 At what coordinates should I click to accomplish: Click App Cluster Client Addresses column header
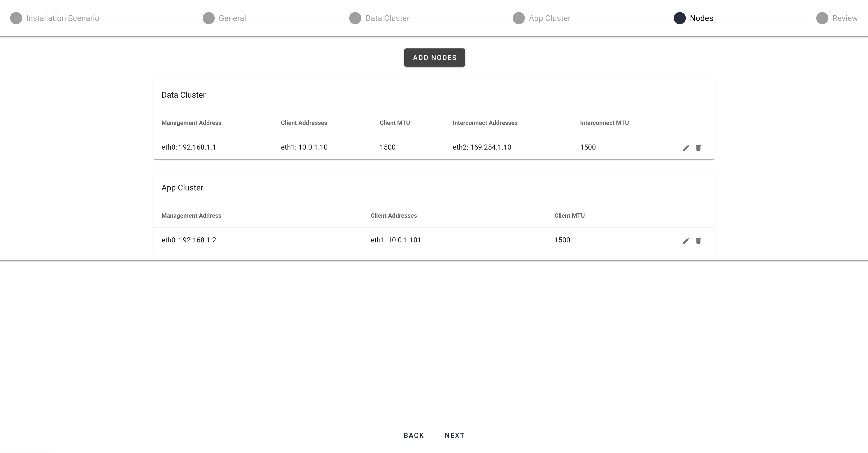point(394,216)
